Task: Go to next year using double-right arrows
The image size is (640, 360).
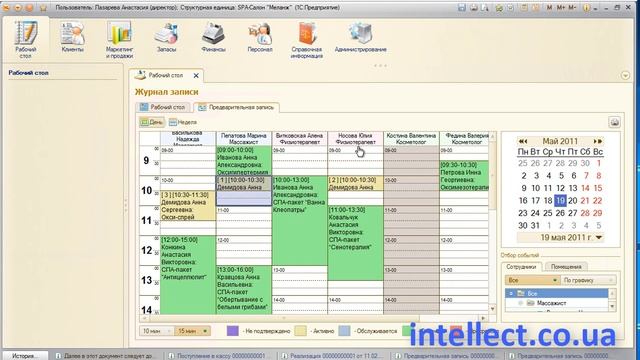Action: coord(598,141)
